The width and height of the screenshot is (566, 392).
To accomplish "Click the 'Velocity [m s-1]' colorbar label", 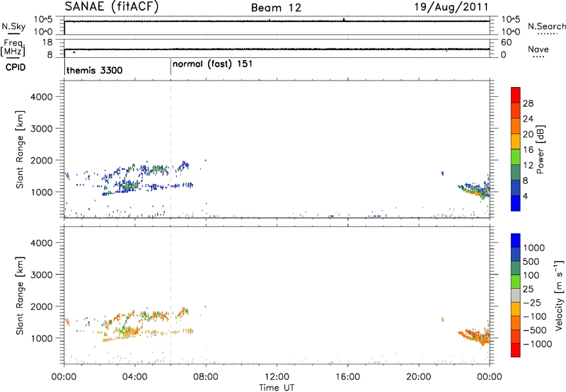I will (559, 295).
